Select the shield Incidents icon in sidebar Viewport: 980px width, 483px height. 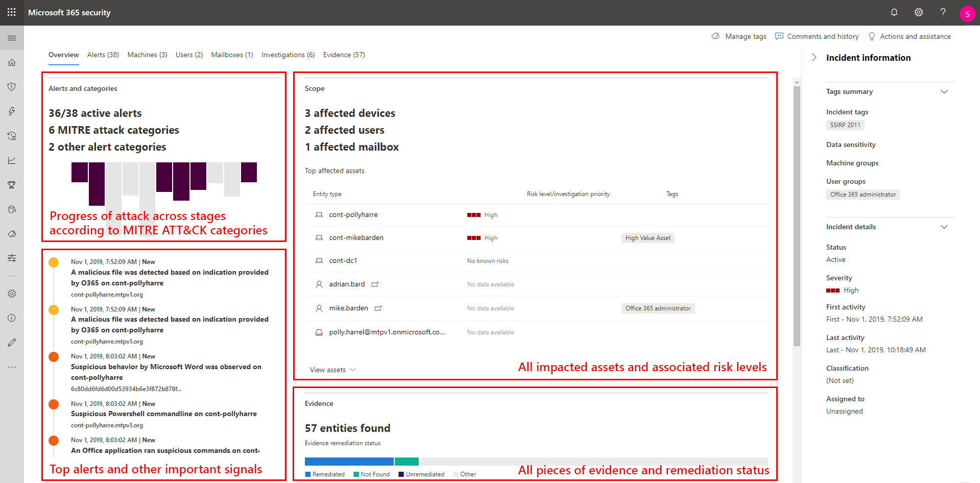point(11,86)
